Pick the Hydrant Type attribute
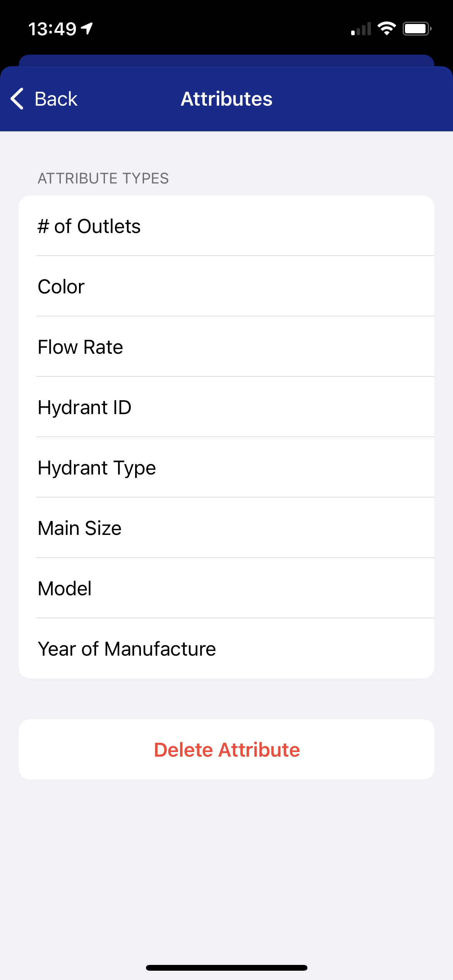This screenshot has width=453, height=980. pyautogui.click(x=226, y=468)
